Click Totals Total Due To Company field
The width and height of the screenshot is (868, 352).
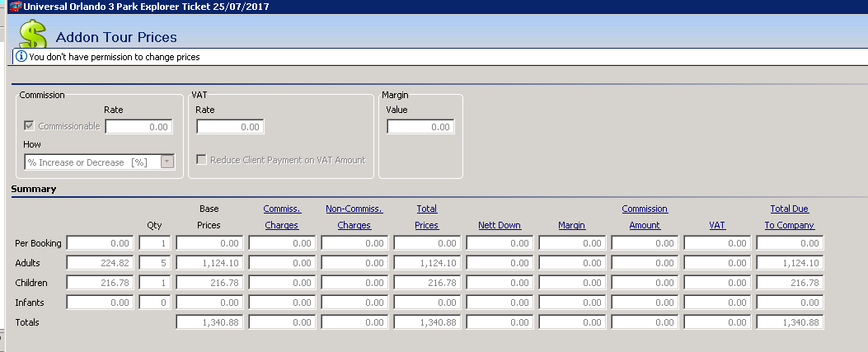click(x=790, y=322)
